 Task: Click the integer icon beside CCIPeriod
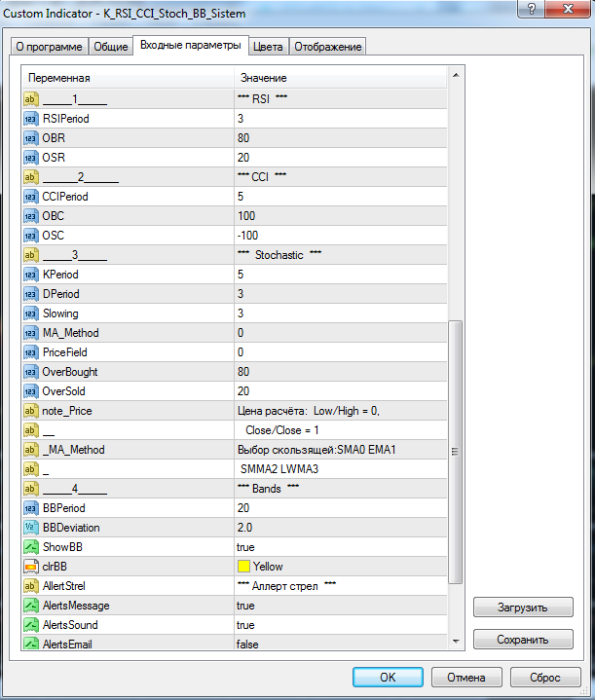tap(30, 197)
